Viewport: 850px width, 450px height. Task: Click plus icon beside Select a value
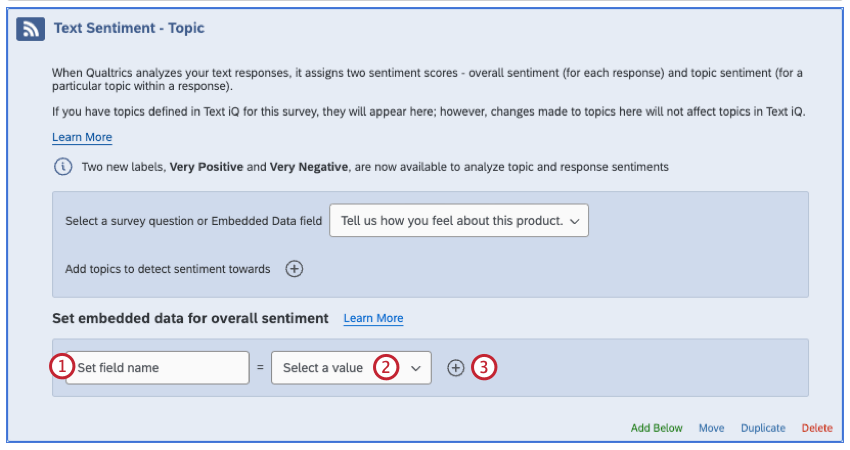pyautogui.click(x=455, y=368)
